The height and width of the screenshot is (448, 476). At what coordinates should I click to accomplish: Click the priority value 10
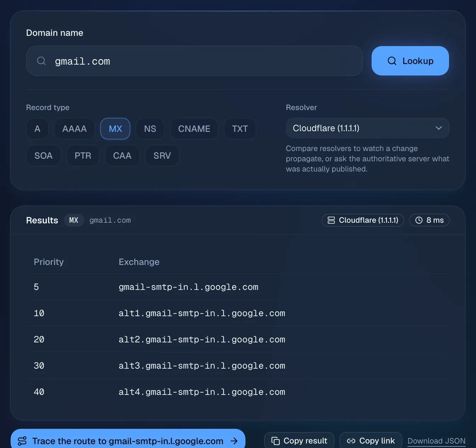(x=39, y=313)
